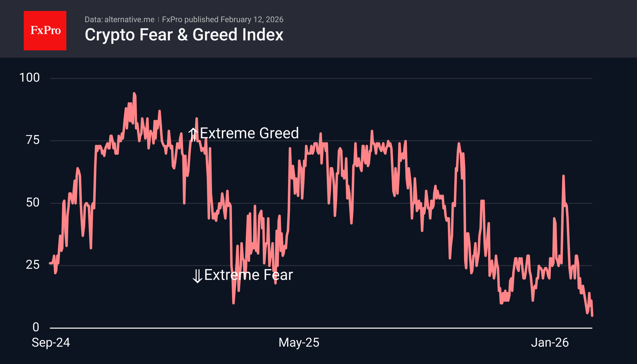637x364 pixels.
Task: Select the May-25 x-axis label
Action: tap(299, 343)
